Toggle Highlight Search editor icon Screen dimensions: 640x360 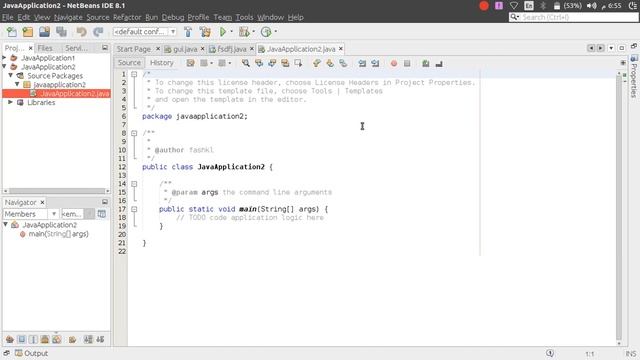click(x=285, y=63)
